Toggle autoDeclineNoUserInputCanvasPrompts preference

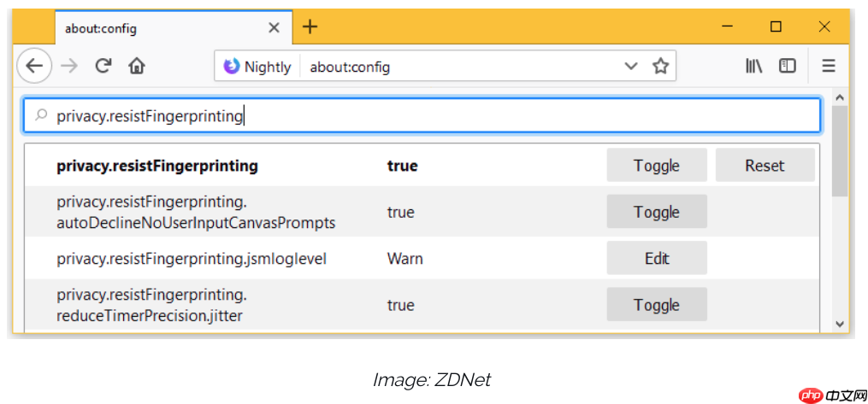coord(656,212)
